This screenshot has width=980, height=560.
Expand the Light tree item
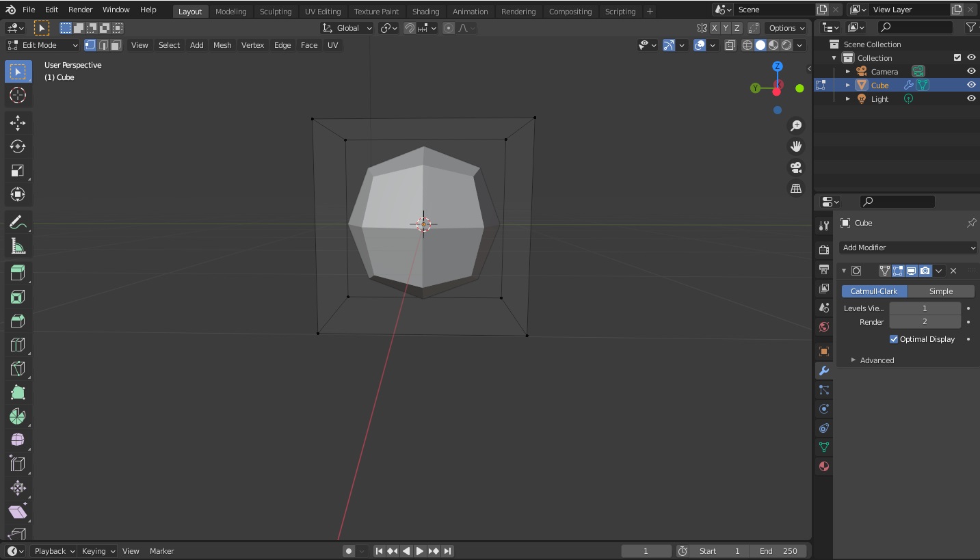point(848,98)
